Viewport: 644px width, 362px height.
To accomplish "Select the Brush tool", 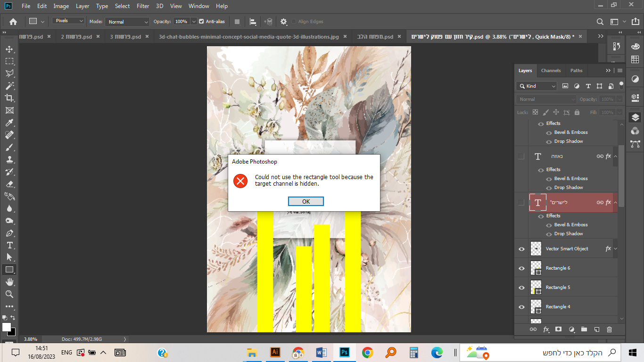I will point(9,147).
